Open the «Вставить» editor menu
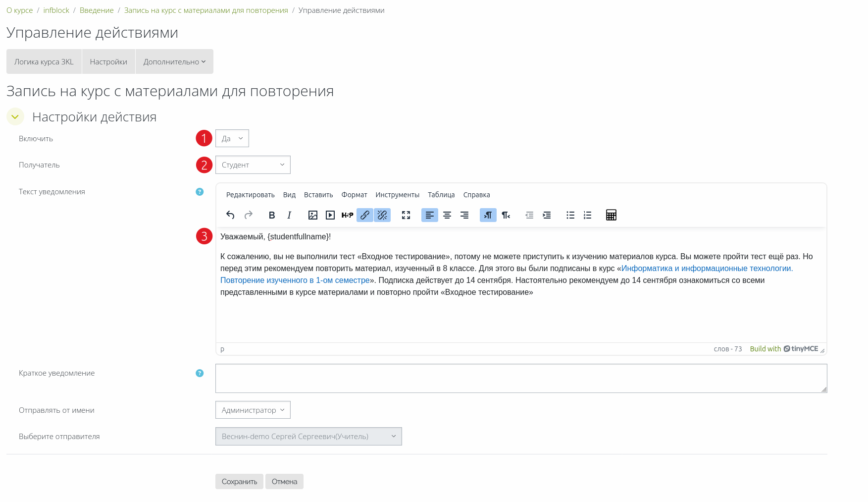The width and height of the screenshot is (868, 502). point(318,195)
